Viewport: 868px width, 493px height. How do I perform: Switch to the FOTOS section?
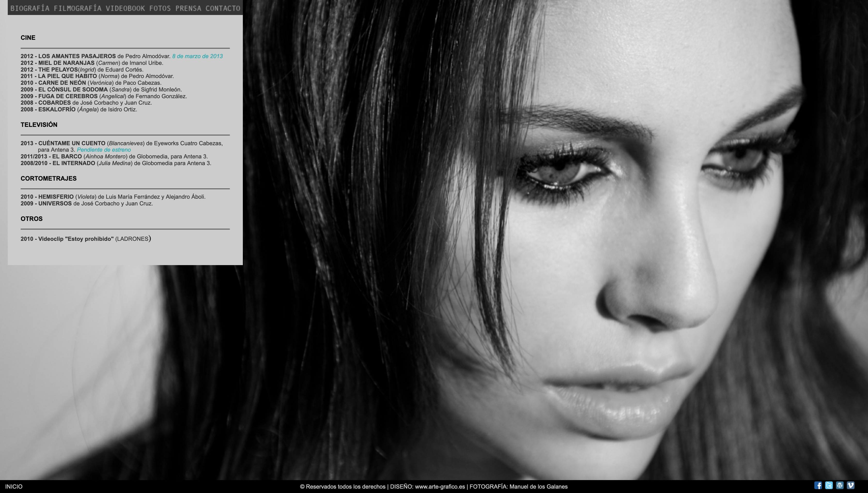point(160,9)
